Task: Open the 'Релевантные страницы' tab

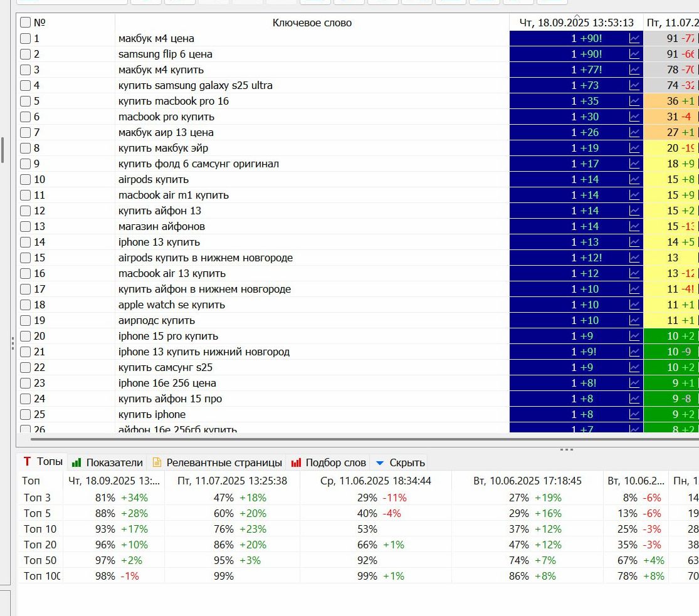Action: 217,462
